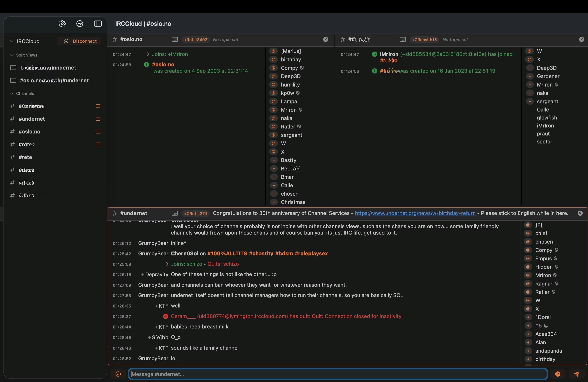This screenshot has width=588, height=382.
Task: Click the emoji picker icon beside the message box
Action: 558,374
